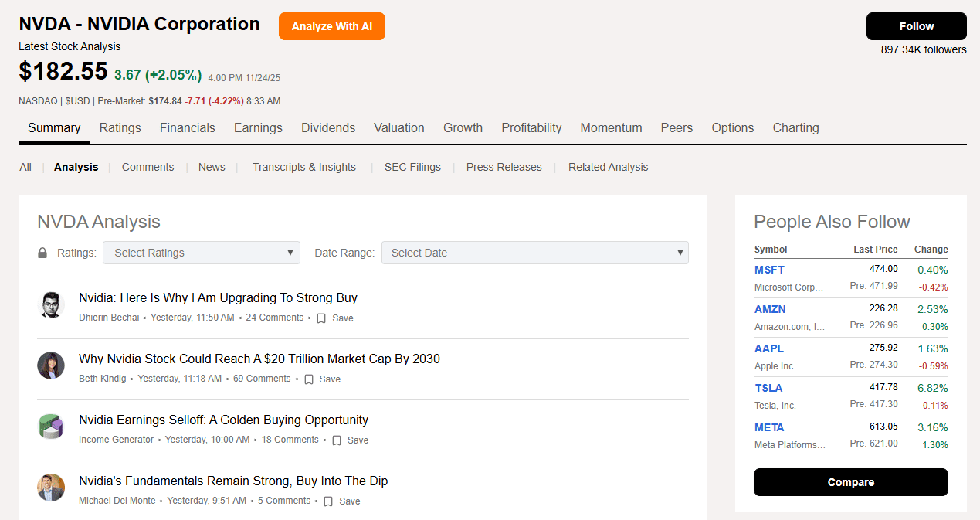This screenshot has width=980, height=520.
Task: Open the Valuation tab
Action: 398,128
